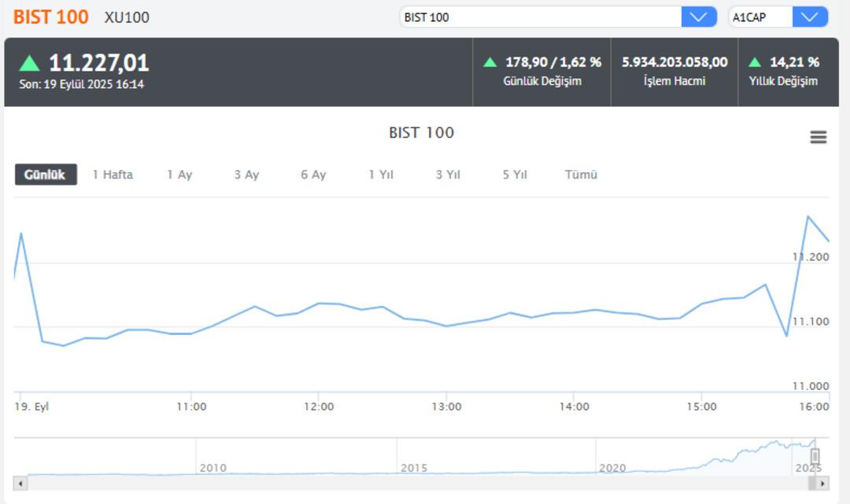This screenshot has height=504, width=850.
Task: Click the yearly change value 14,21 %
Action: [795, 61]
